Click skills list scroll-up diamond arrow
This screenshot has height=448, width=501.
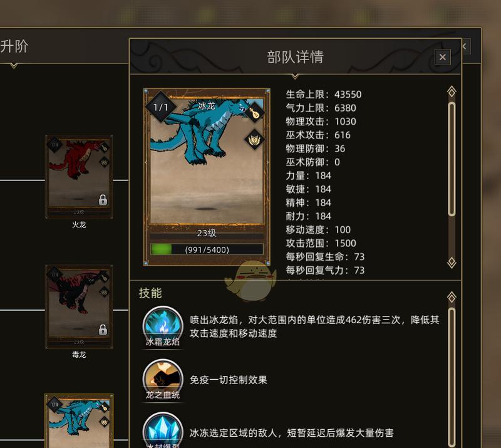point(452,298)
